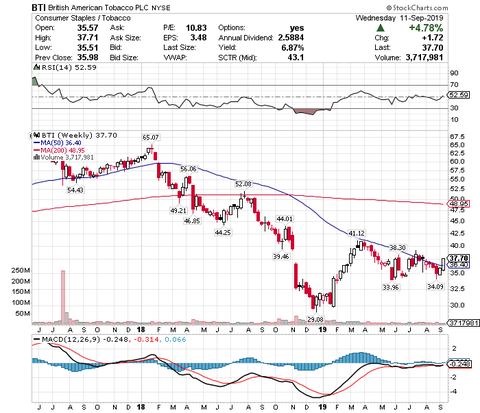Viewport: 480px width, 413px height.
Task: Click the 54.43 low price annotation
Action: coord(75,190)
